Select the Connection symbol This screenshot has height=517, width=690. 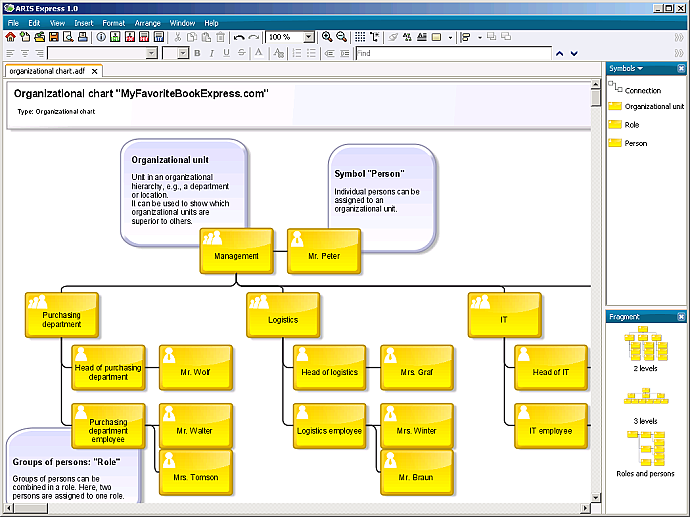click(635, 88)
